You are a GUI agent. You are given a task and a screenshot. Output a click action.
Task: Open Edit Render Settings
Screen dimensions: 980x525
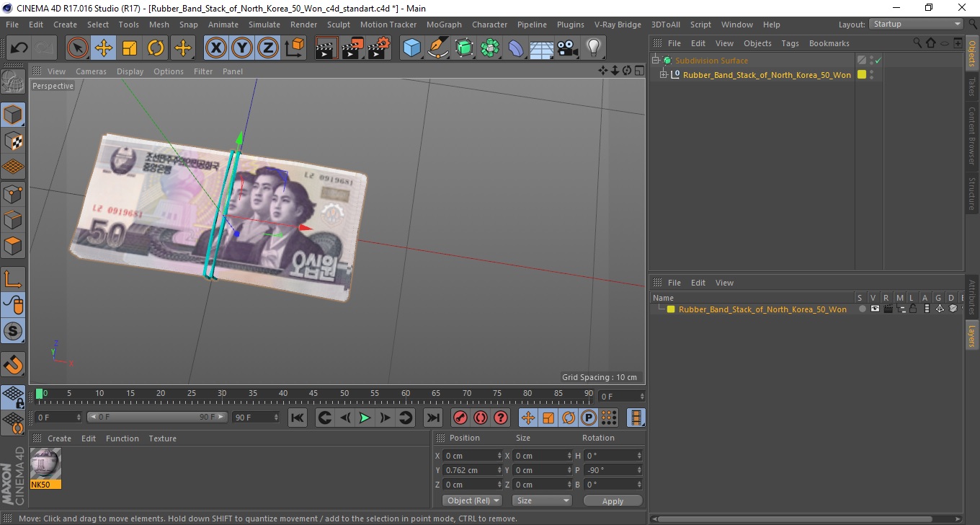(378, 48)
